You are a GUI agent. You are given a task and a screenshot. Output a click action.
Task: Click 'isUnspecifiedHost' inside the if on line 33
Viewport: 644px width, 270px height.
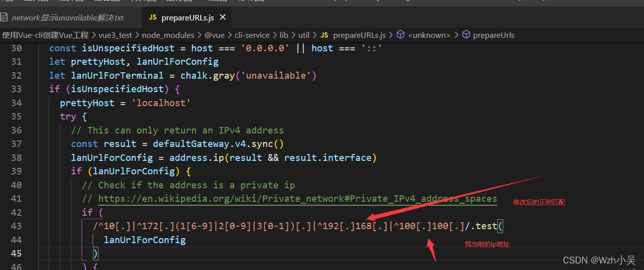pos(117,89)
